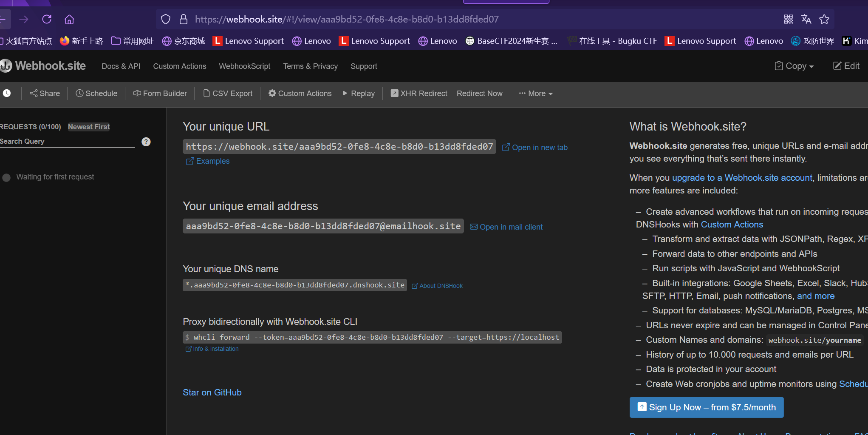Viewport: 868px width, 435px height.
Task: Reload the page with the refresh icon
Action: point(47,19)
